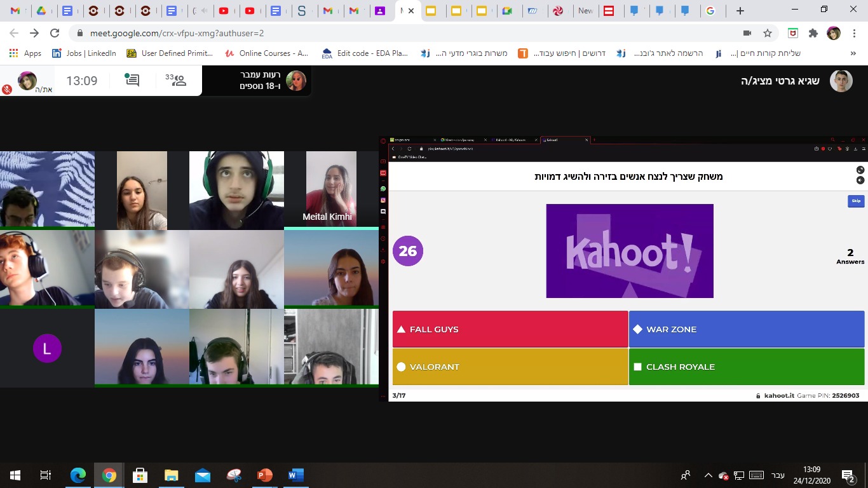
Task: Open the notification center with 2 alerts
Action: tap(849, 475)
